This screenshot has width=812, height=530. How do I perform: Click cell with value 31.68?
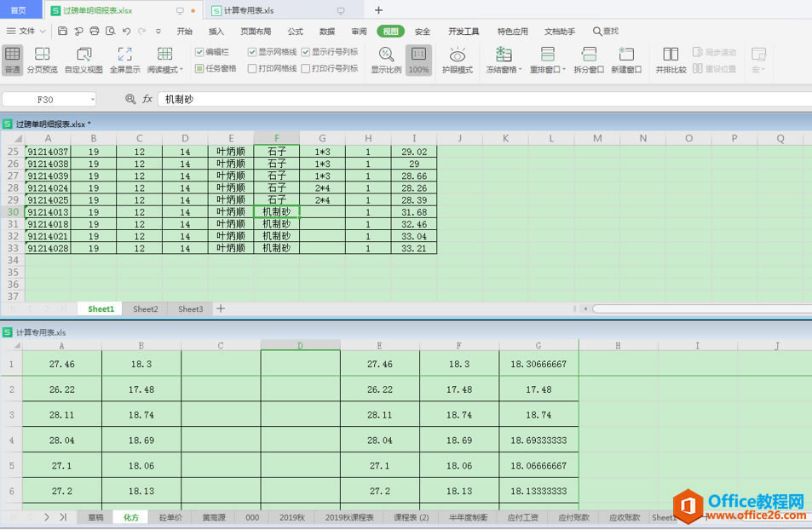pyautogui.click(x=414, y=212)
